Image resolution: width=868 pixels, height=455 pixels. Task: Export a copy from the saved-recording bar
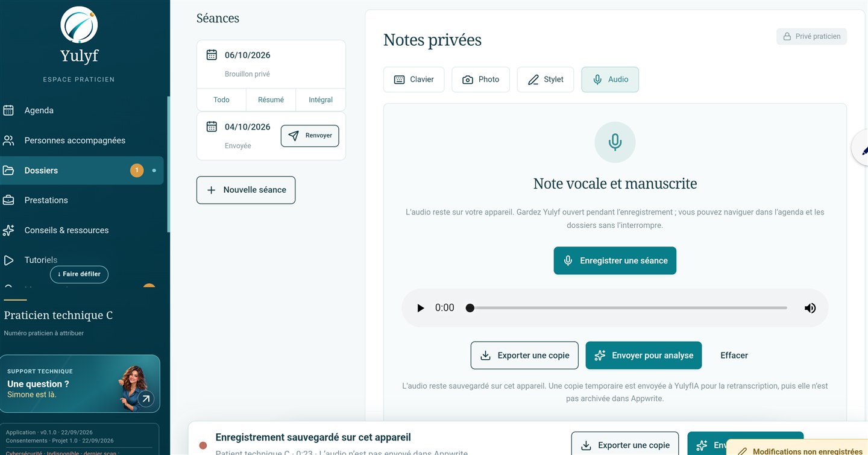point(625,445)
